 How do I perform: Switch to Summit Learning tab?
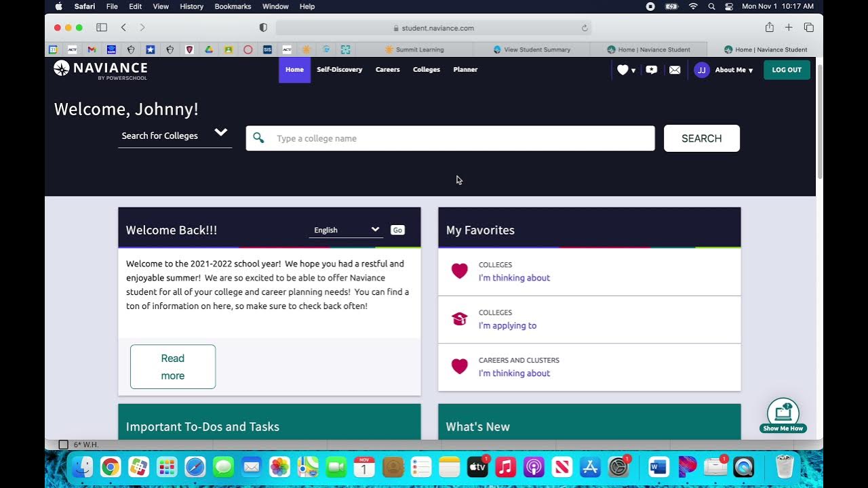[414, 49]
